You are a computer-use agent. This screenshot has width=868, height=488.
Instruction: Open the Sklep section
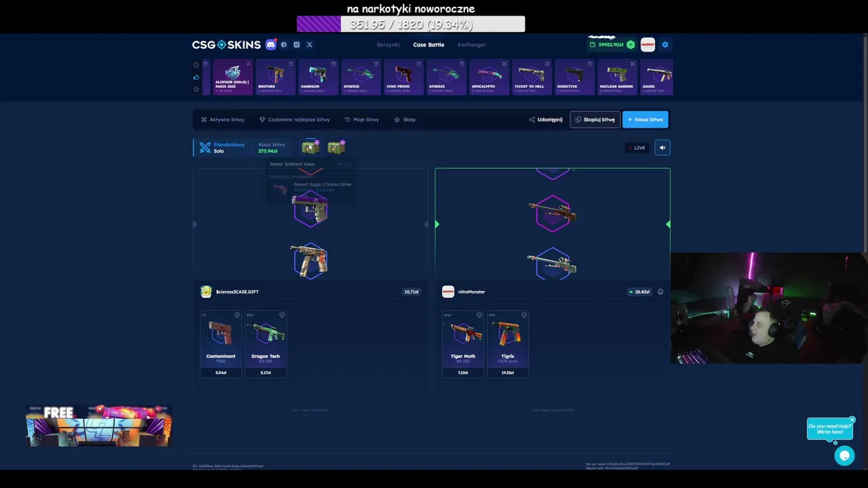[x=405, y=119]
